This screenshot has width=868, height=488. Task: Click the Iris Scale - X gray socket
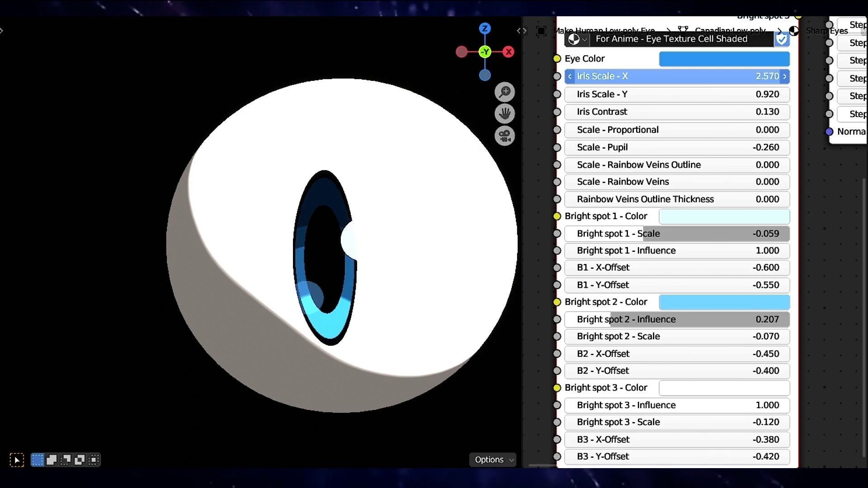[557, 76]
